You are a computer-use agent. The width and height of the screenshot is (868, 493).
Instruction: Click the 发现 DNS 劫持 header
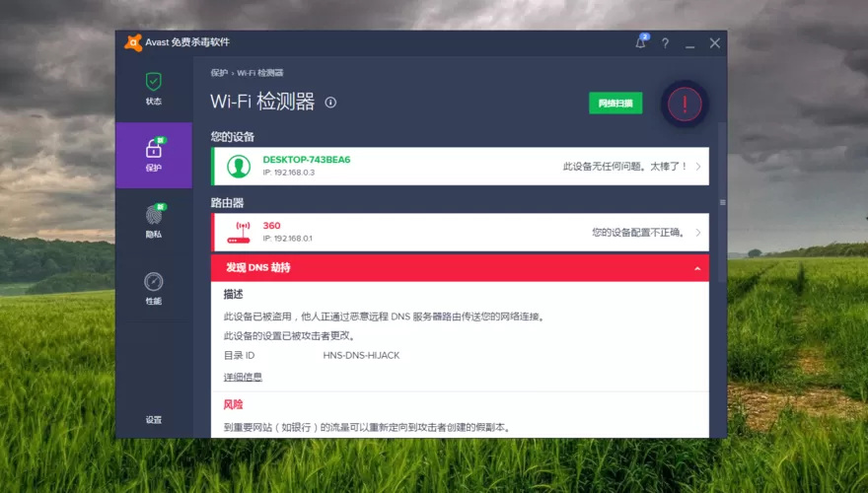click(460, 268)
